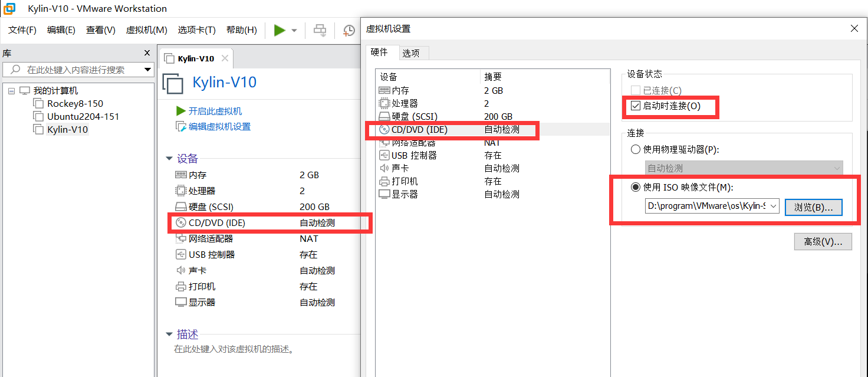
Task: Select the 打印机 icon in the dialog list
Action: (x=384, y=181)
